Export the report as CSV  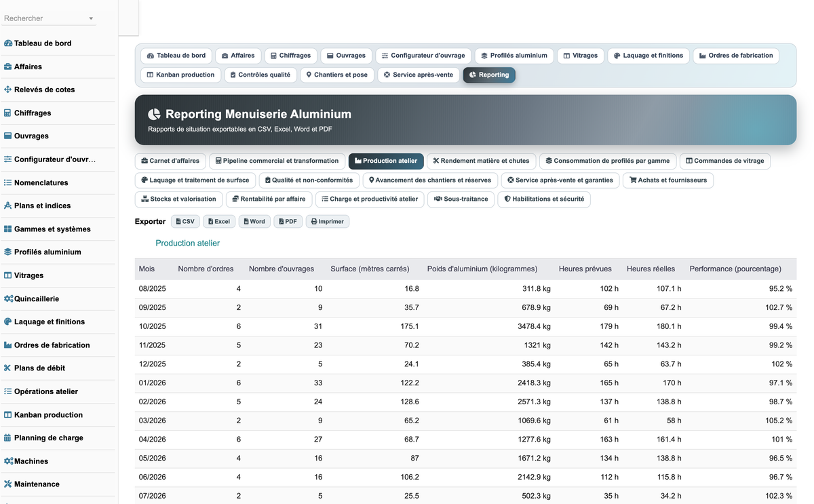coord(185,221)
